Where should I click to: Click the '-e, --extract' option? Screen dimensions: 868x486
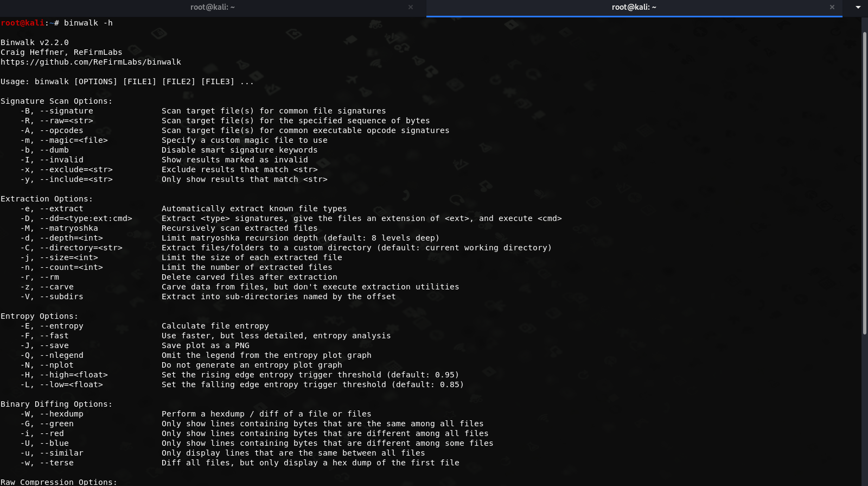coord(52,209)
